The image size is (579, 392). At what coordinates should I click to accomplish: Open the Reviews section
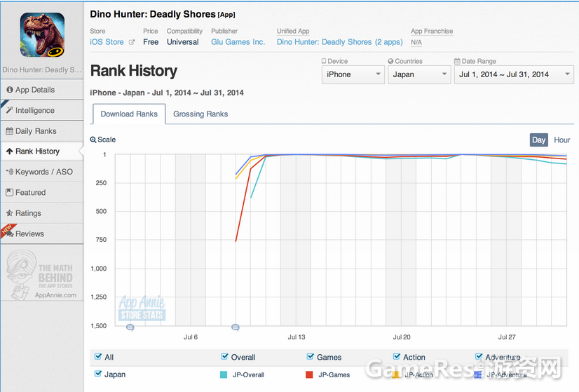[42, 234]
